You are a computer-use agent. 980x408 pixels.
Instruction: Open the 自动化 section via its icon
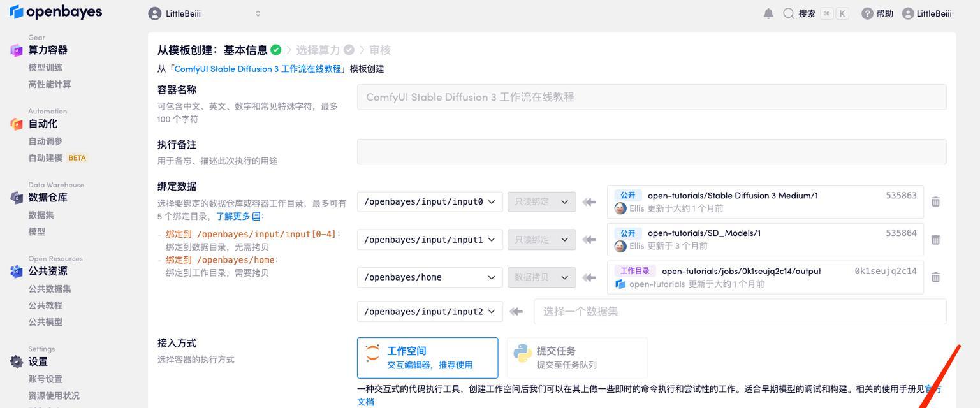click(17, 124)
